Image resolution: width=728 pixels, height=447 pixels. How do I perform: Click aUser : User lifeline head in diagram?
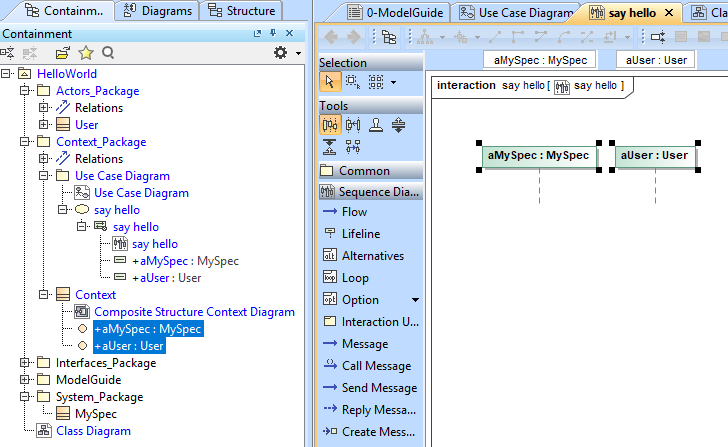tap(655, 156)
